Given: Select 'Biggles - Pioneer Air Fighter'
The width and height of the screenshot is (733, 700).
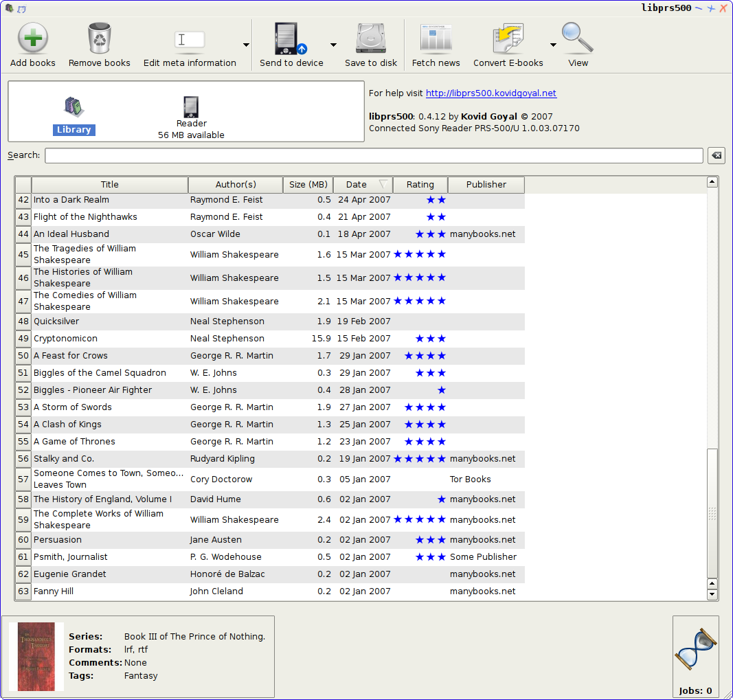Looking at the screenshot, I should [93, 390].
